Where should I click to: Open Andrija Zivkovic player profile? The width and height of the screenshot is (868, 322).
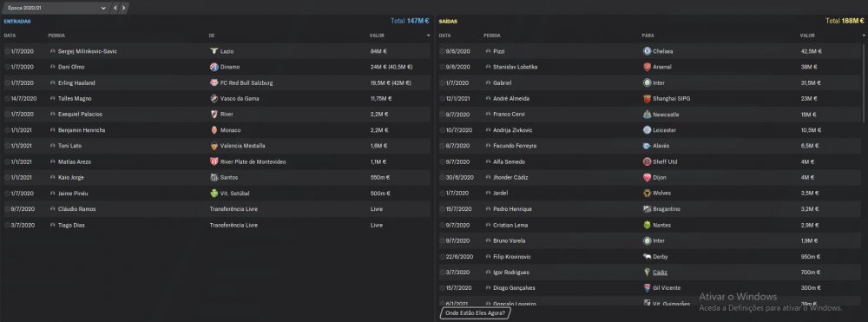pyautogui.click(x=513, y=130)
